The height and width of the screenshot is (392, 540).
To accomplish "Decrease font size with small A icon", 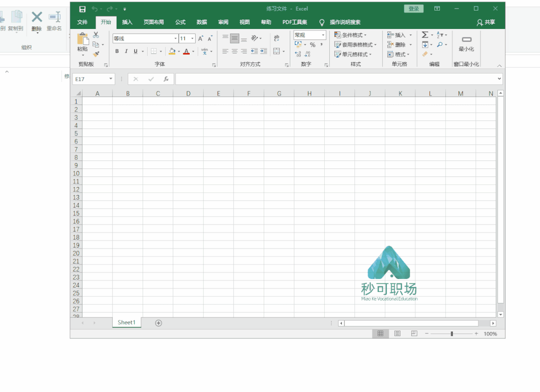I will pos(210,38).
